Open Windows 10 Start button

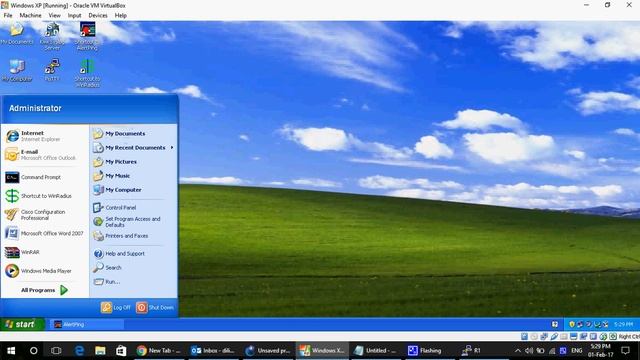(11, 351)
